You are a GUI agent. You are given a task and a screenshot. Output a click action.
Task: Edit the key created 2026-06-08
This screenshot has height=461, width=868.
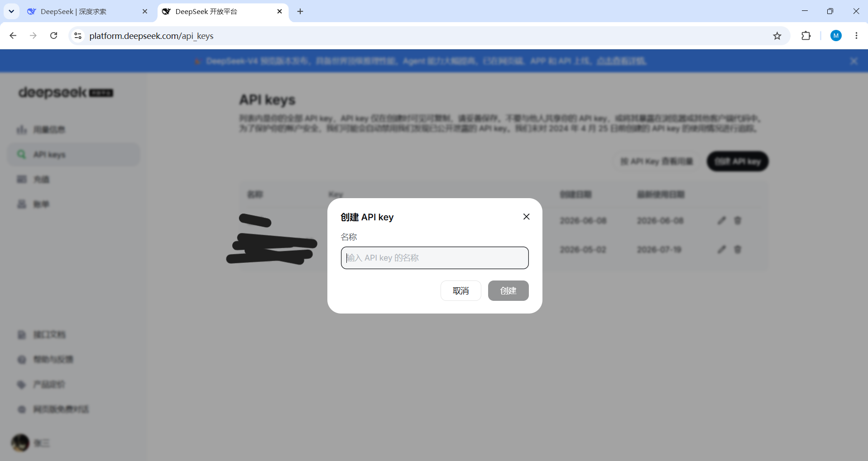[x=722, y=220]
